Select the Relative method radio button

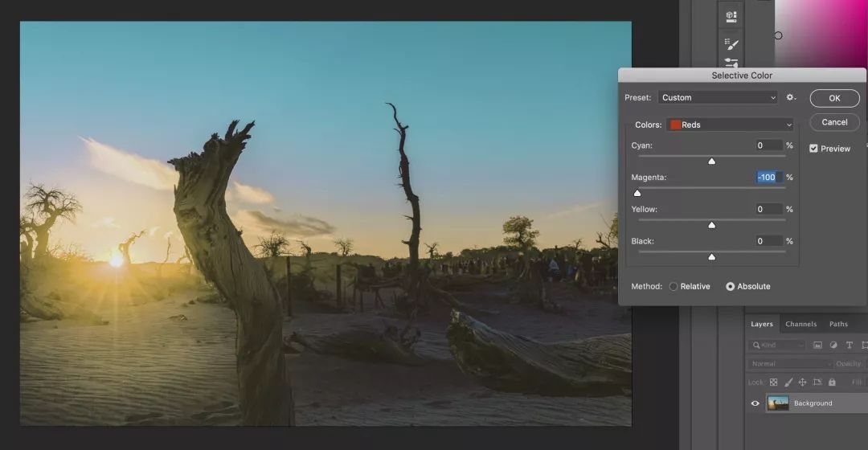point(674,287)
